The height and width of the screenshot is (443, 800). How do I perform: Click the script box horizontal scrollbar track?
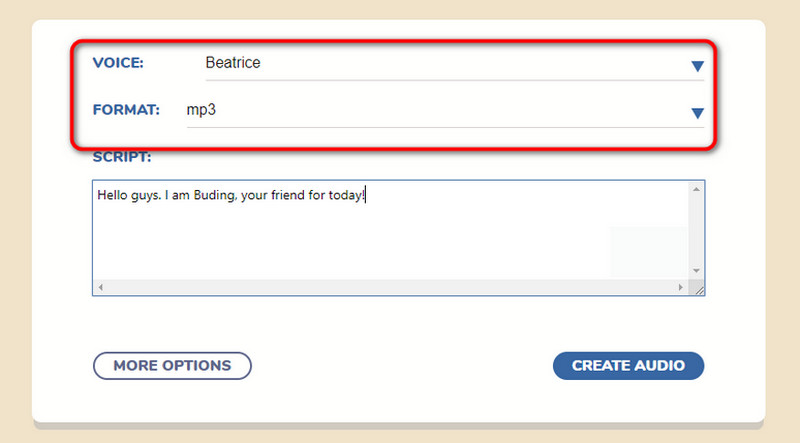390,288
